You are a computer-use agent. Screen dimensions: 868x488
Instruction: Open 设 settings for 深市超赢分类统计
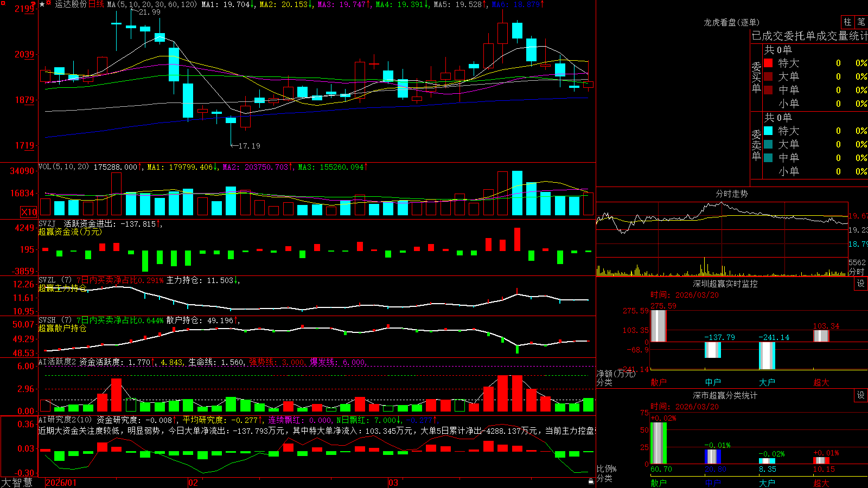[x=861, y=395]
